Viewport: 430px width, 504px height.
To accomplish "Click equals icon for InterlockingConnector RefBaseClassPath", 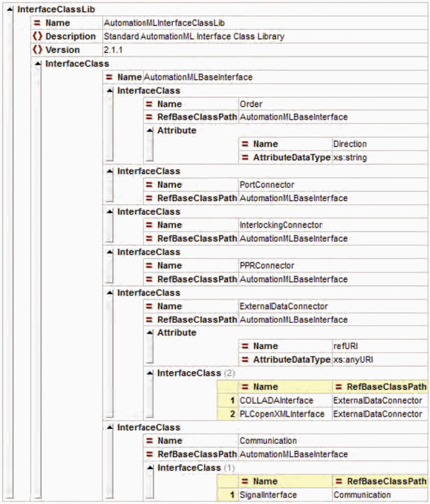I will (x=149, y=238).
